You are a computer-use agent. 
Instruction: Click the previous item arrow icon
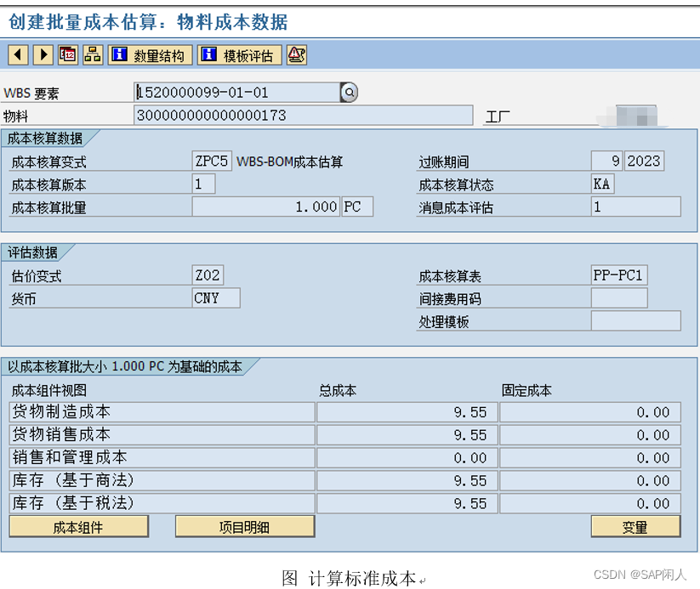click(17, 54)
